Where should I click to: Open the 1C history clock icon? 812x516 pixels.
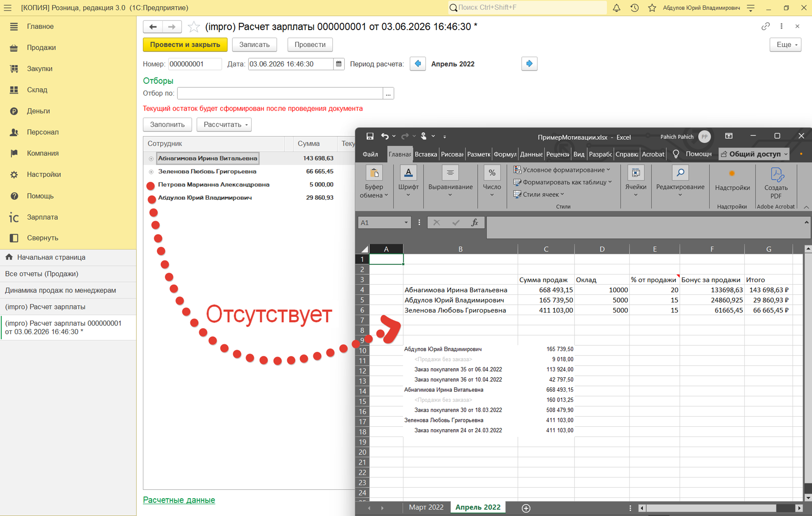[x=634, y=8]
